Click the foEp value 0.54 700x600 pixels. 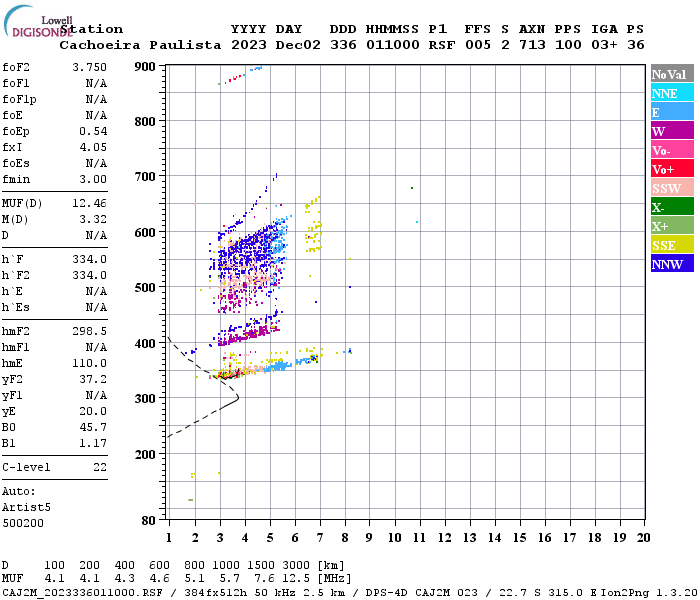tap(93, 131)
